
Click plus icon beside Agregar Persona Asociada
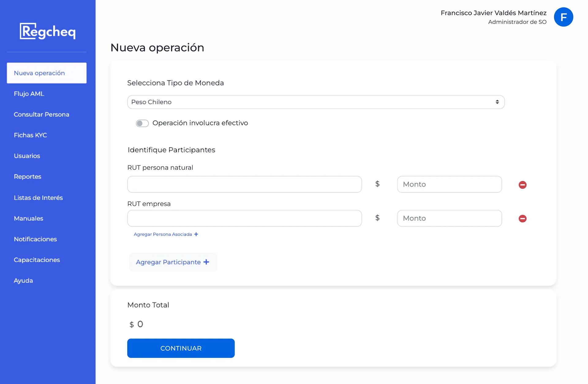pos(196,234)
